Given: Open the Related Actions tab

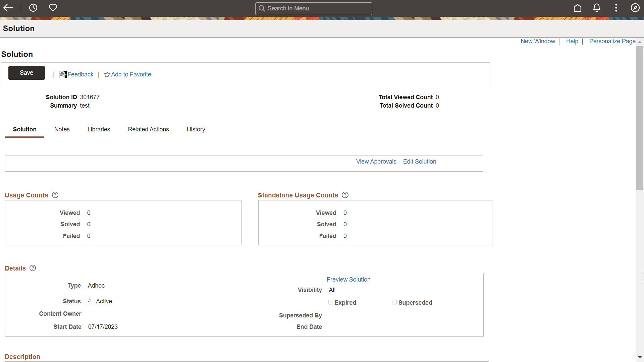Looking at the screenshot, I should 148,129.
